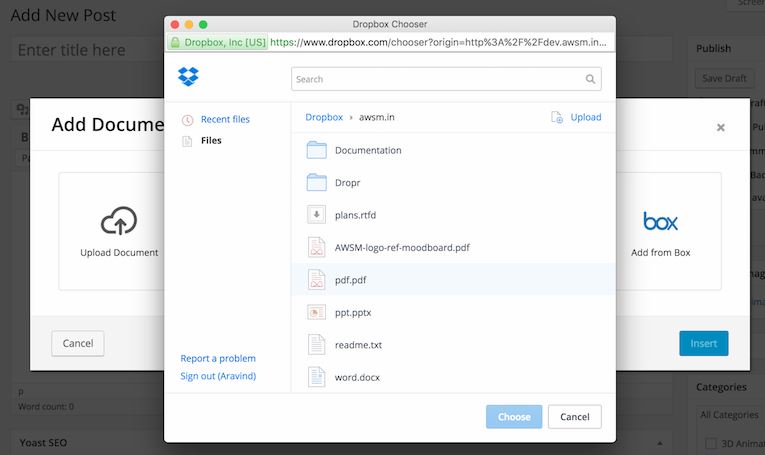Open the Dropr folder name
765x455 pixels.
[347, 183]
